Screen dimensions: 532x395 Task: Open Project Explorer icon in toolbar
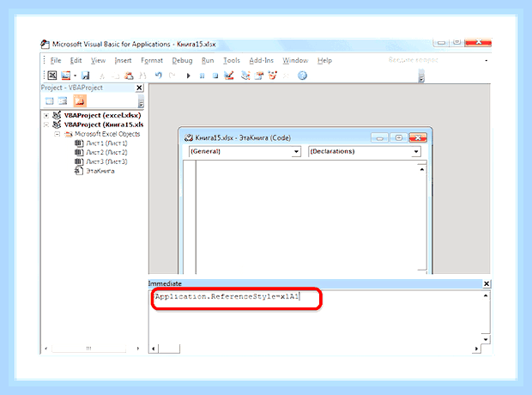245,76
